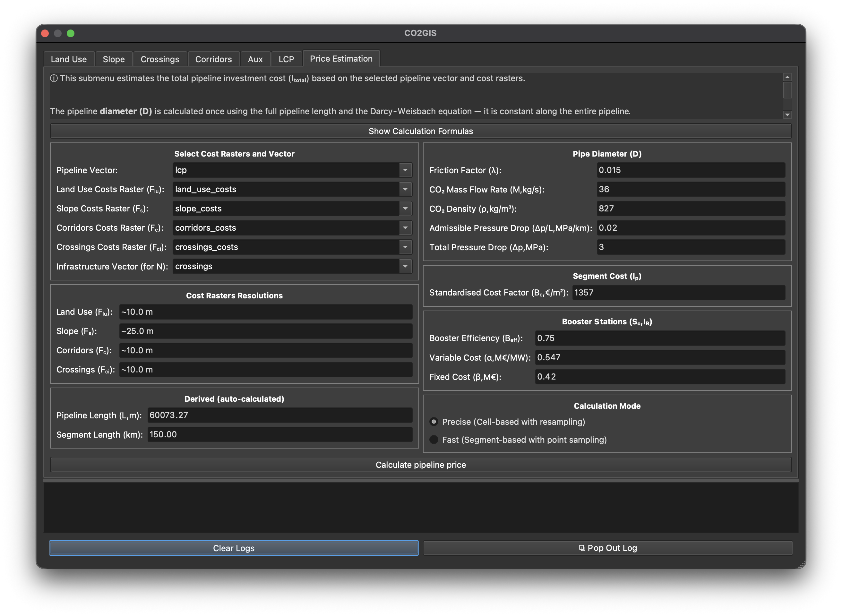Open the Pipeline Vector dropdown
The width and height of the screenshot is (842, 616).
click(292, 170)
